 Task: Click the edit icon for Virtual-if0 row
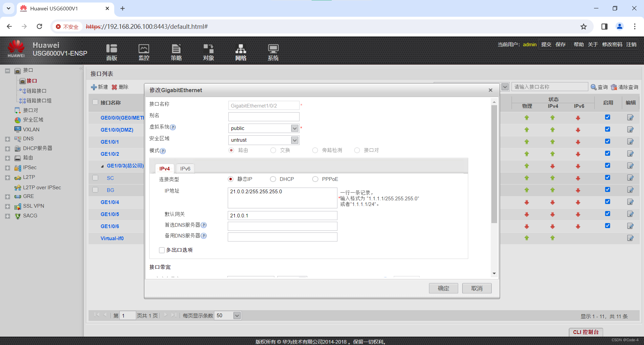630,238
